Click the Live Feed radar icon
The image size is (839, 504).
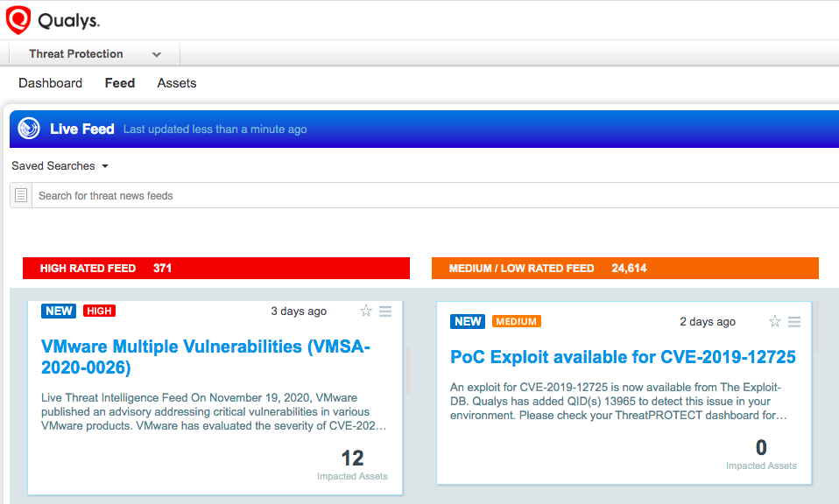tap(29, 129)
